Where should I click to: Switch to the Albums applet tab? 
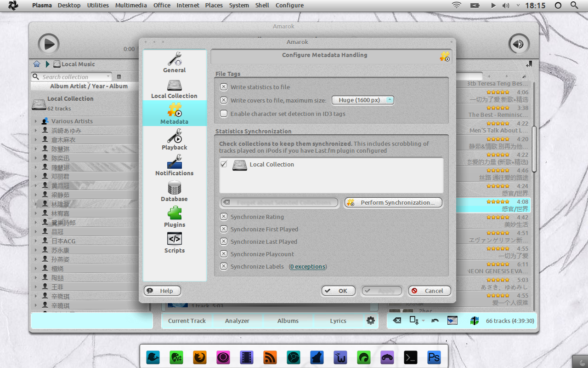pyautogui.click(x=288, y=321)
